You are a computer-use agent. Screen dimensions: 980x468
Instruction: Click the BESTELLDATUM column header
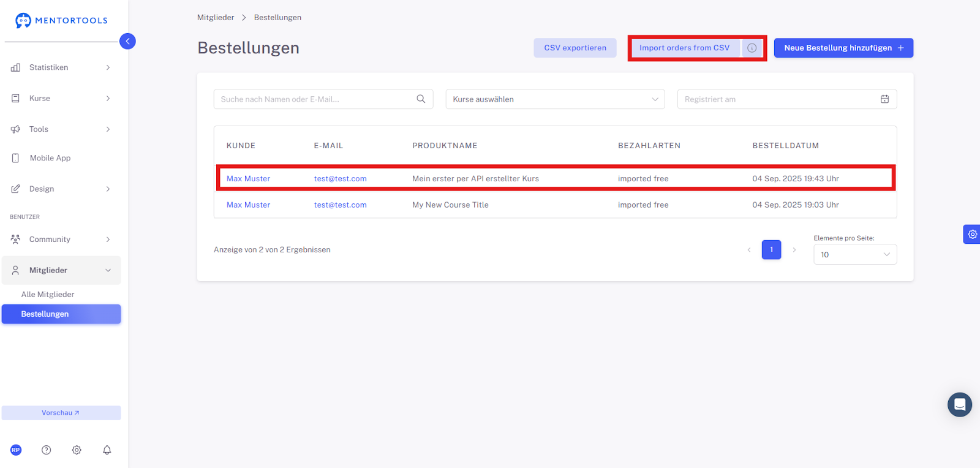(x=785, y=146)
